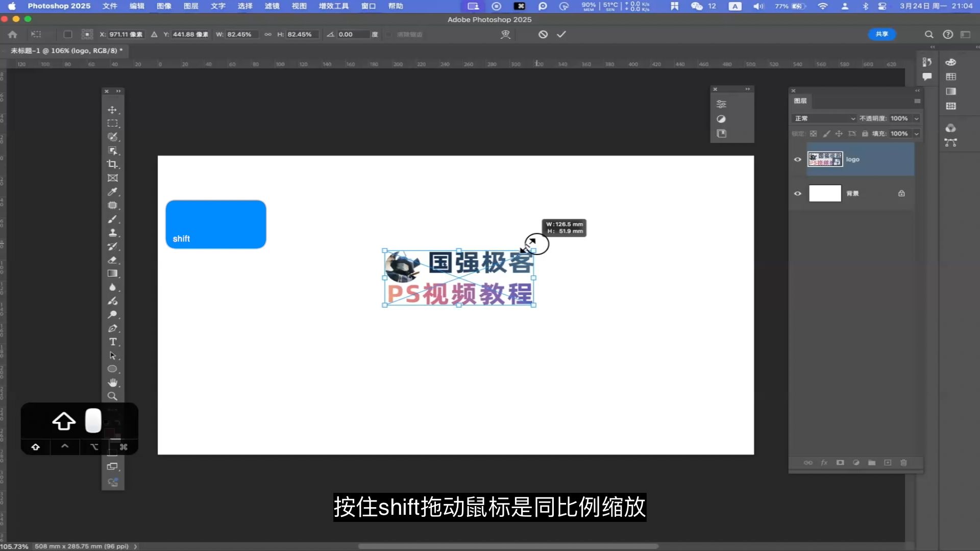Create a new adjustment layer
The width and height of the screenshot is (980, 551).
coord(856,463)
